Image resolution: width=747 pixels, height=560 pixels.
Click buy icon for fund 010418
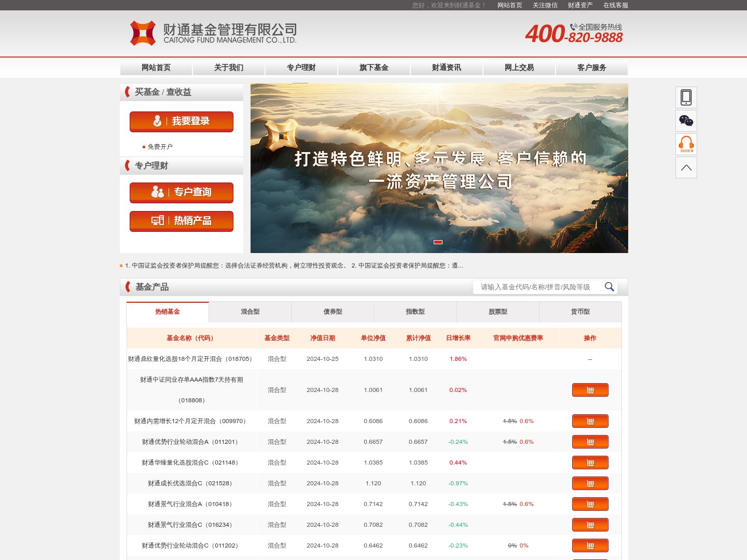[590, 504]
